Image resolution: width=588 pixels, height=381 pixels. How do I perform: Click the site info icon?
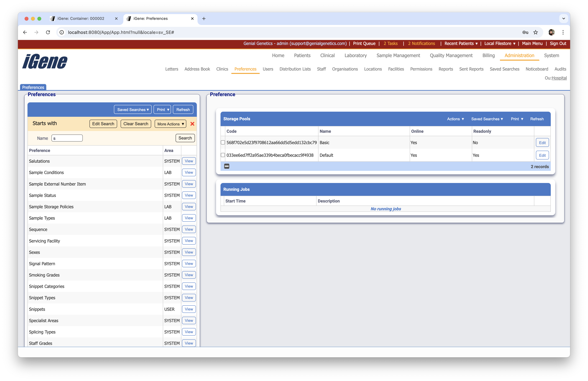coord(62,32)
